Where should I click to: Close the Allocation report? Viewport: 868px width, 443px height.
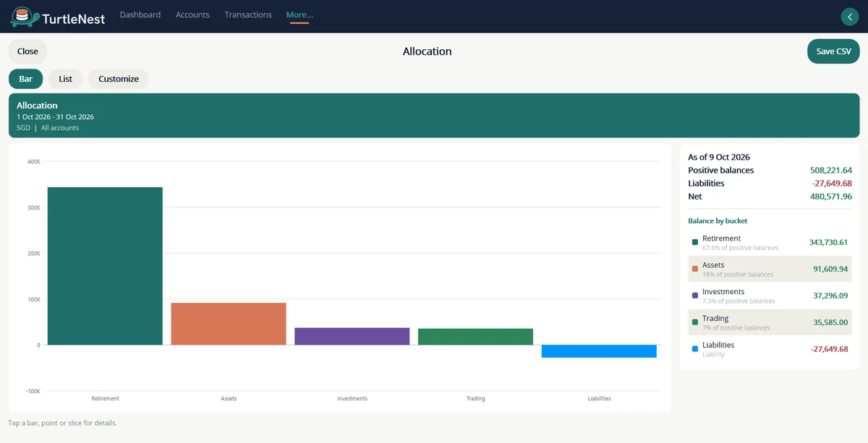[27, 51]
